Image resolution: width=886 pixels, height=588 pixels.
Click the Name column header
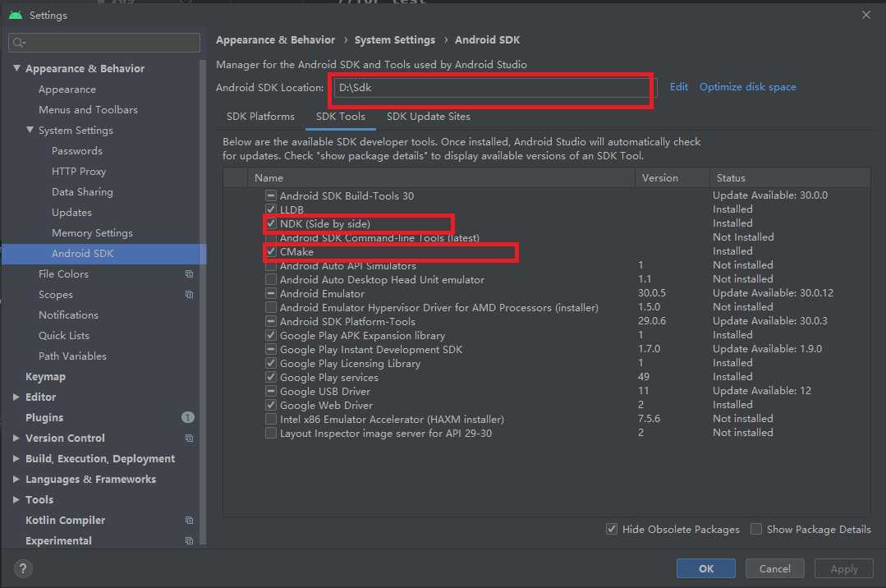pyautogui.click(x=441, y=177)
